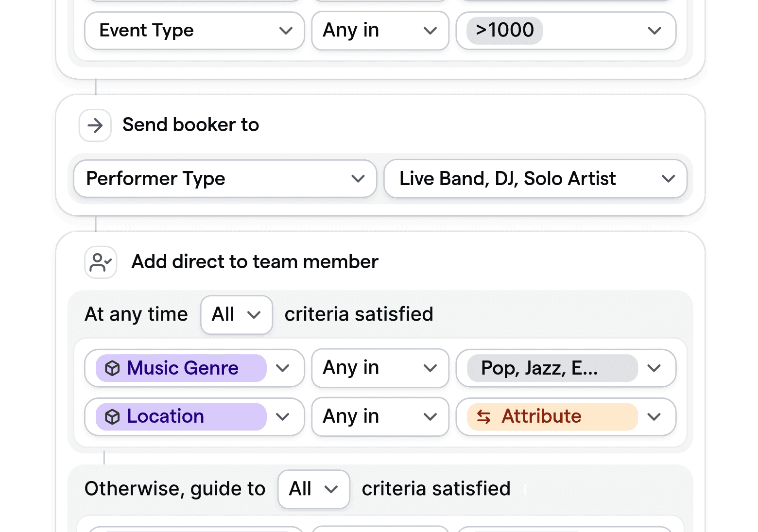Expand the >1000 value dropdown
The height and width of the screenshot is (532, 758).
[x=654, y=31]
